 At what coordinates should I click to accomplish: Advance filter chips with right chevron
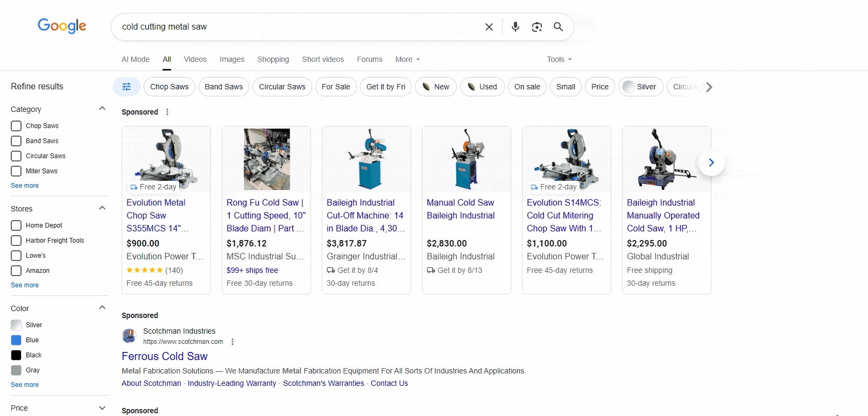click(x=709, y=87)
